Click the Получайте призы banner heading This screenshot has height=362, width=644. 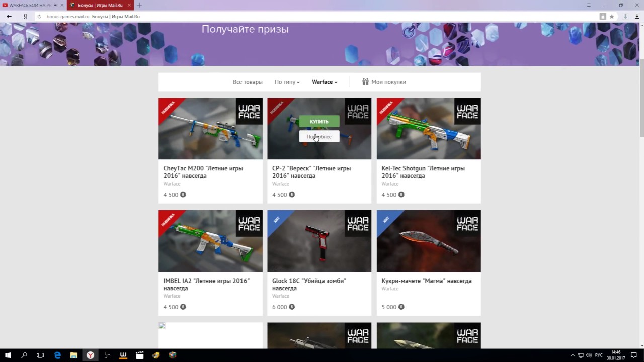(245, 29)
